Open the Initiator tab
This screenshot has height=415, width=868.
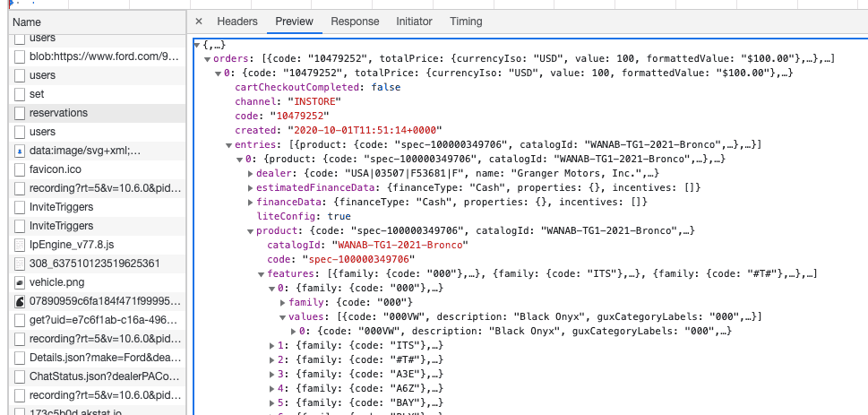click(x=414, y=22)
